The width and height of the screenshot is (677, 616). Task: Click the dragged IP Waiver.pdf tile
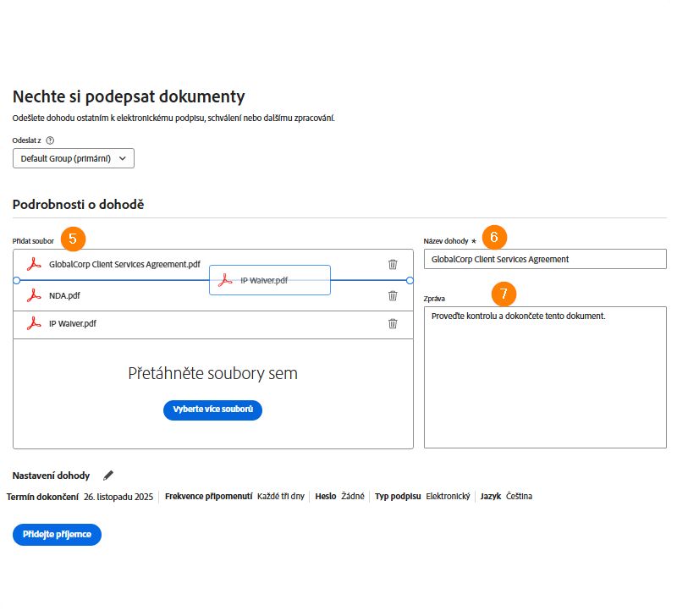pos(269,280)
